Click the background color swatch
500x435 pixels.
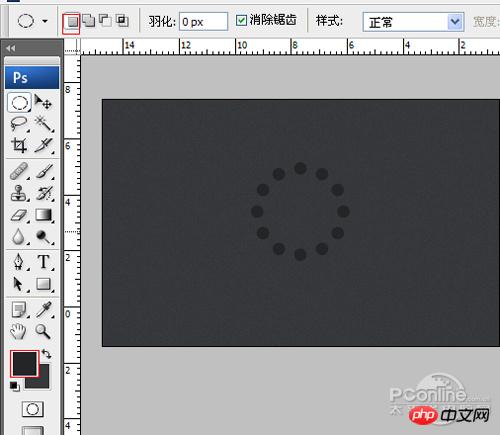(x=43, y=380)
